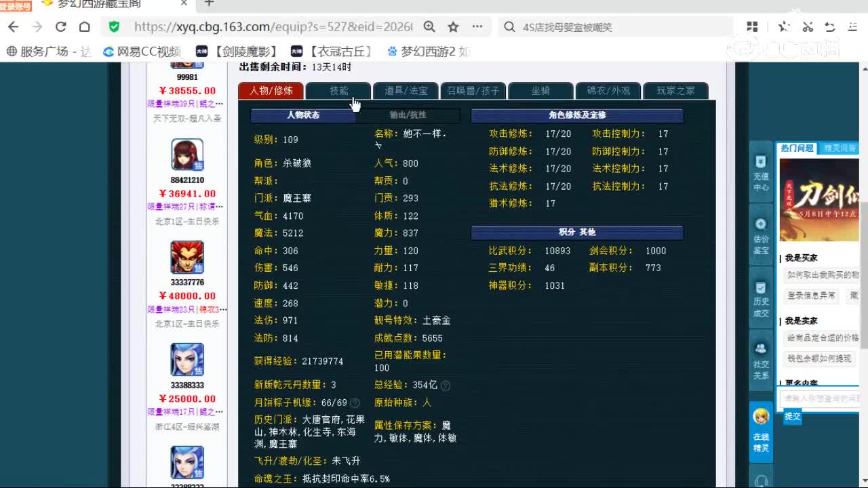Viewport: 868px width, 488px height.
Task: Click the headset support icon
Action: click(x=761, y=481)
